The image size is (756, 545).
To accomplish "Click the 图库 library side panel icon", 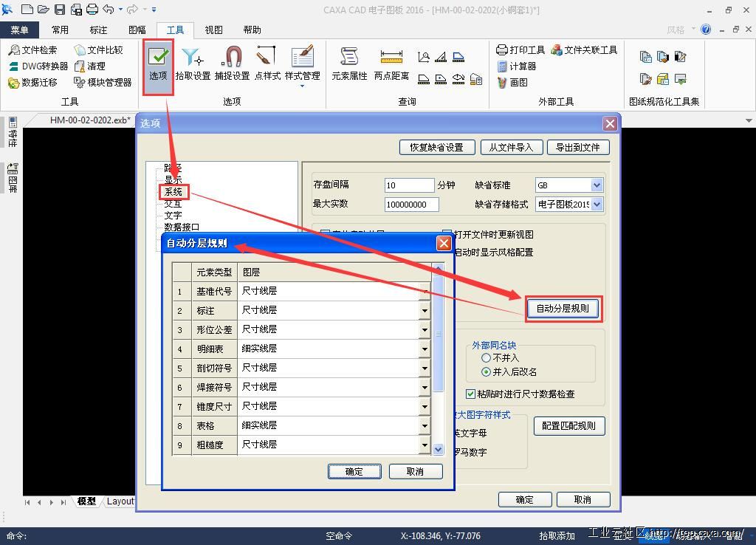I will point(13,177).
